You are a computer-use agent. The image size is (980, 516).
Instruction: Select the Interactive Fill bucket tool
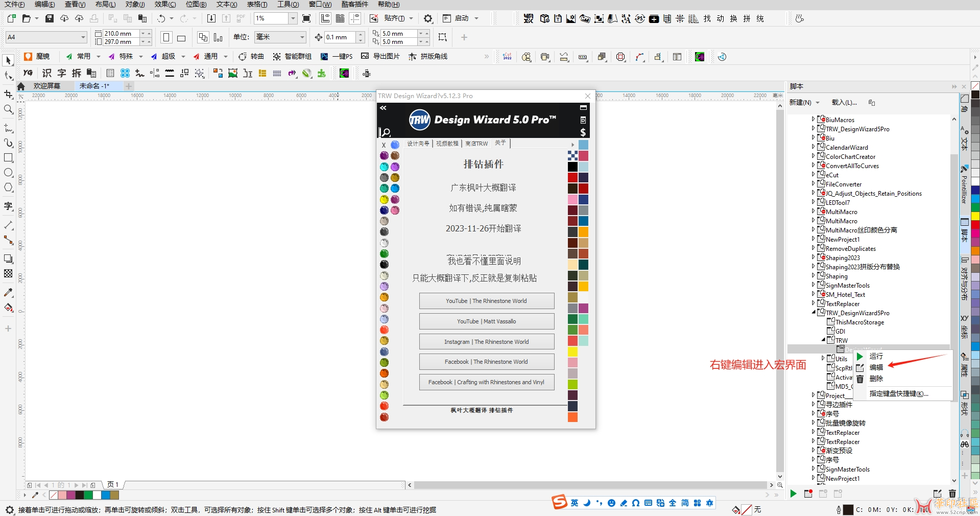tap(8, 308)
